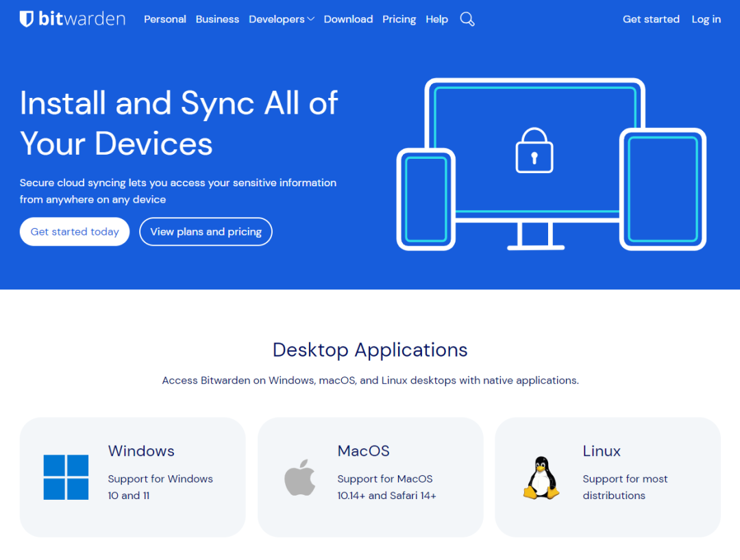Click the devices lock illustration

point(551,164)
